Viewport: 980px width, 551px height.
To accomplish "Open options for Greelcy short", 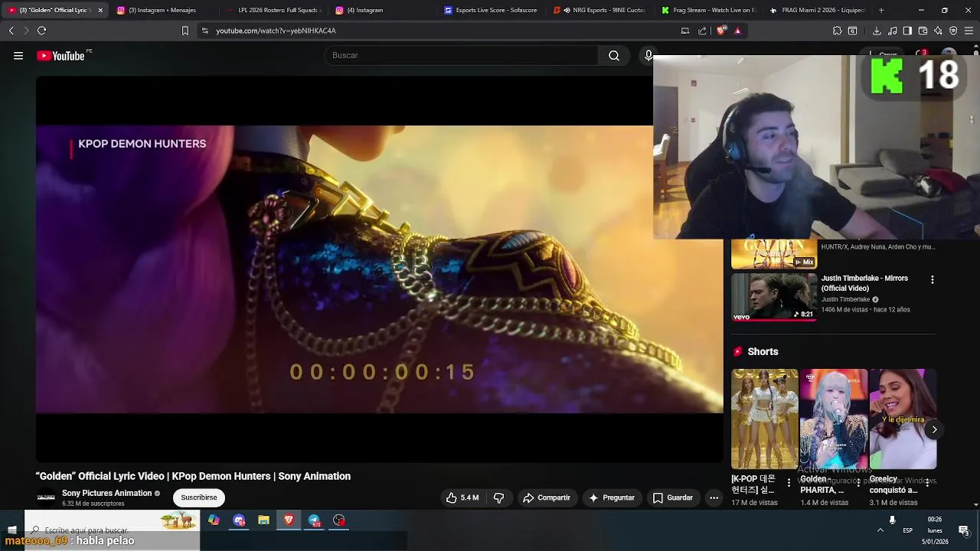I will point(927,483).
